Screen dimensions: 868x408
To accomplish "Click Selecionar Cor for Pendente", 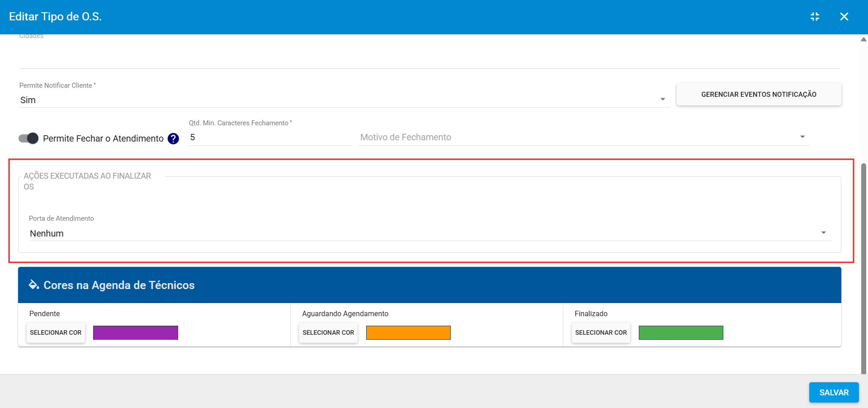I will tap(56, 332).
